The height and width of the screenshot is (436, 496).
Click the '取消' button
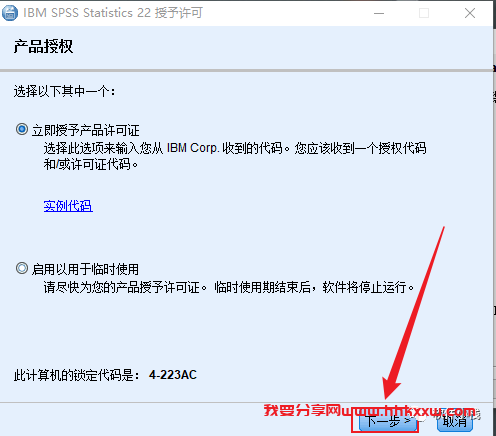[455, 422]
